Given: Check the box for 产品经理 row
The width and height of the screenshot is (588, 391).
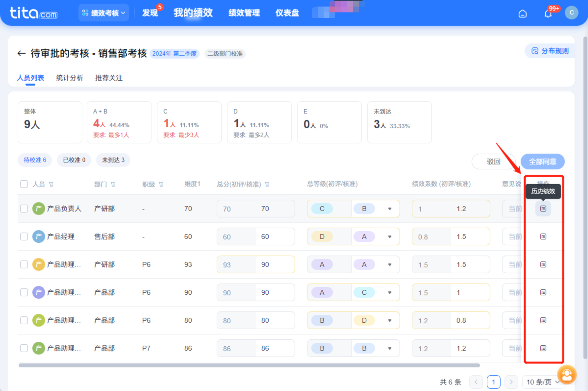Looking at the screenshot, I should [x=24, y=236].
